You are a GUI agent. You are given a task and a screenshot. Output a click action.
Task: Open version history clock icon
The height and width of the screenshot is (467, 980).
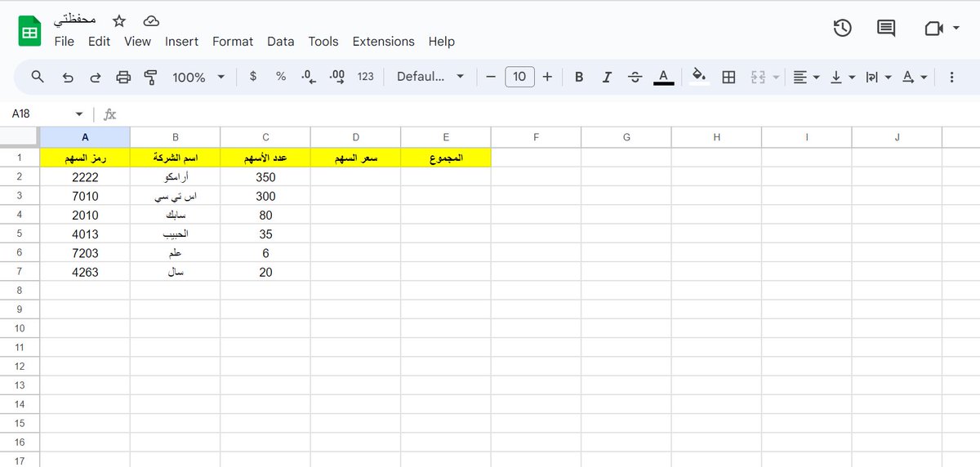tap(842, 29)
